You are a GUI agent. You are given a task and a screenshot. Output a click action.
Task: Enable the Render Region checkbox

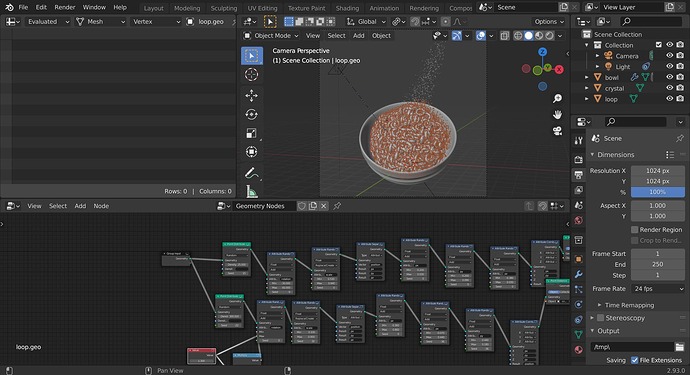(635, 230)
